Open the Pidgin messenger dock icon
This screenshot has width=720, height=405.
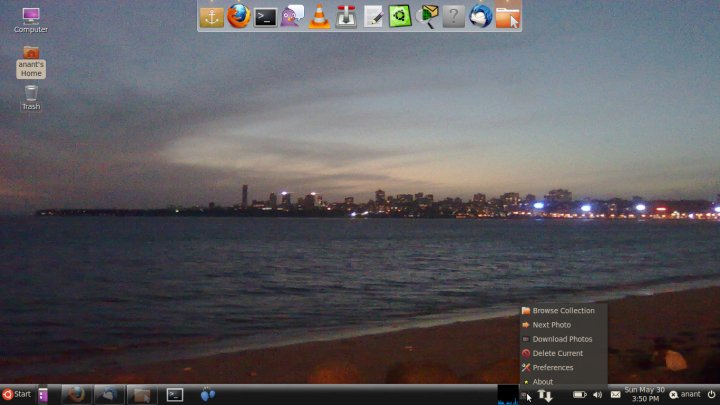(292, 16)
